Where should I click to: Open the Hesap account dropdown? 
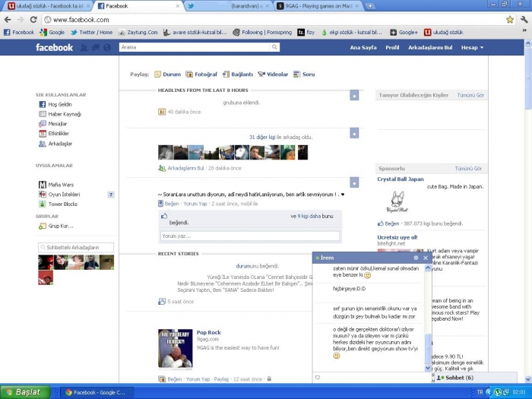472,47
